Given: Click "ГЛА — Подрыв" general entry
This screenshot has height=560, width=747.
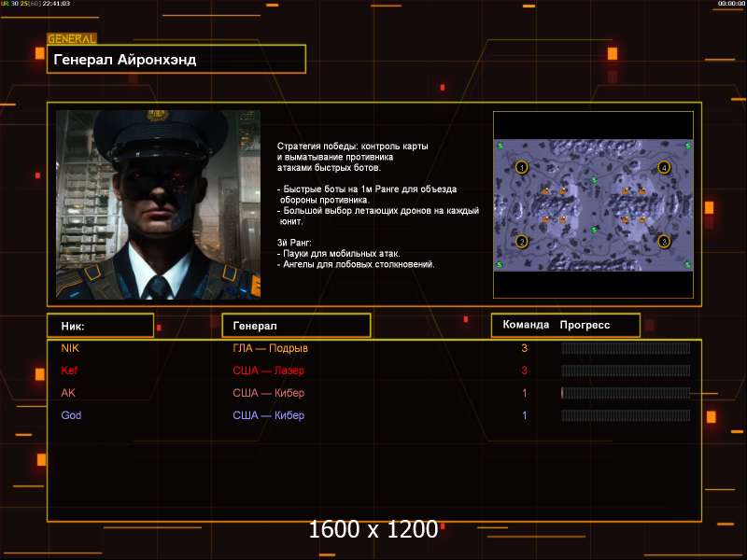Looking at the screenshot, I should point(270,348).
